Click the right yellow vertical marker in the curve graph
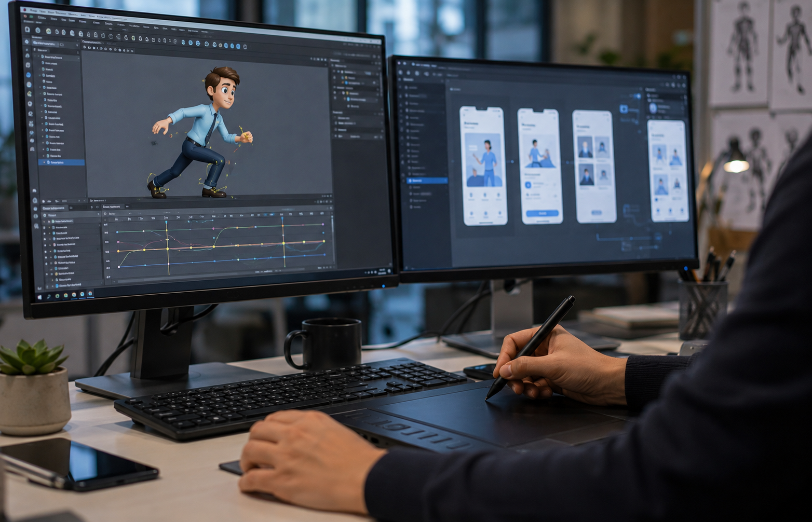The height and width of the screenshot is (522, 812). tap(283, 242)
